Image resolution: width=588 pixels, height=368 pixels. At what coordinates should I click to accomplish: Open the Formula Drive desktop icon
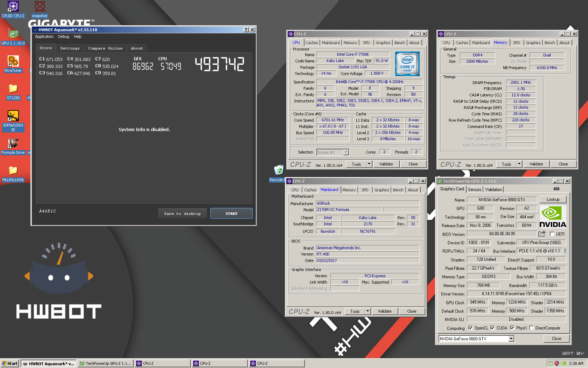pos(13,146)
